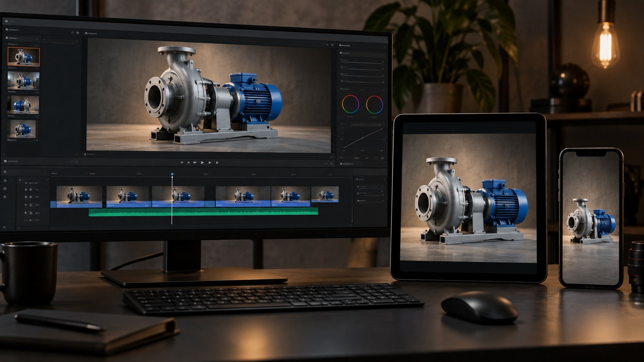Adjust the fourth slider in the right inspector
The width and height of the screenshot is (644, 362).
(x=361, y=82)
